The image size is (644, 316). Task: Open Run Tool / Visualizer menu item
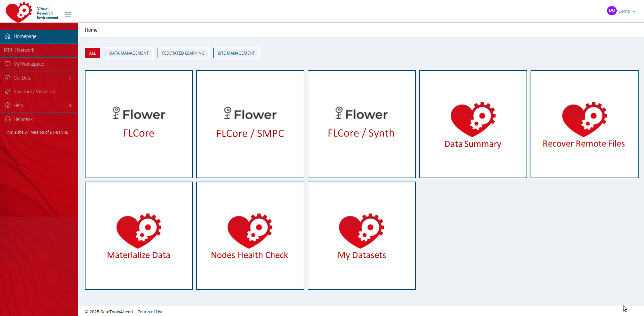pos(34,92)
